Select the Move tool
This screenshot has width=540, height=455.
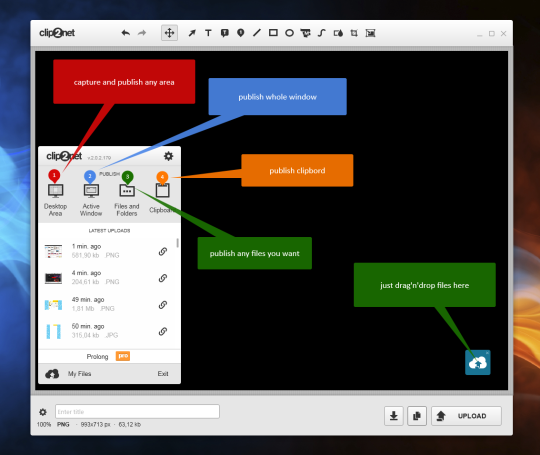click(x=169, y=33)
